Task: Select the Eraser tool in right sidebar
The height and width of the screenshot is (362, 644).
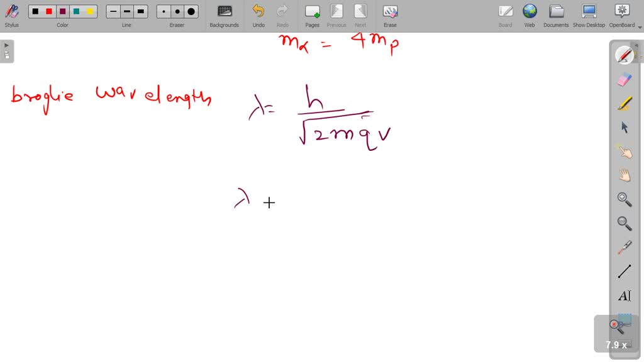Action: pos(624,79)
